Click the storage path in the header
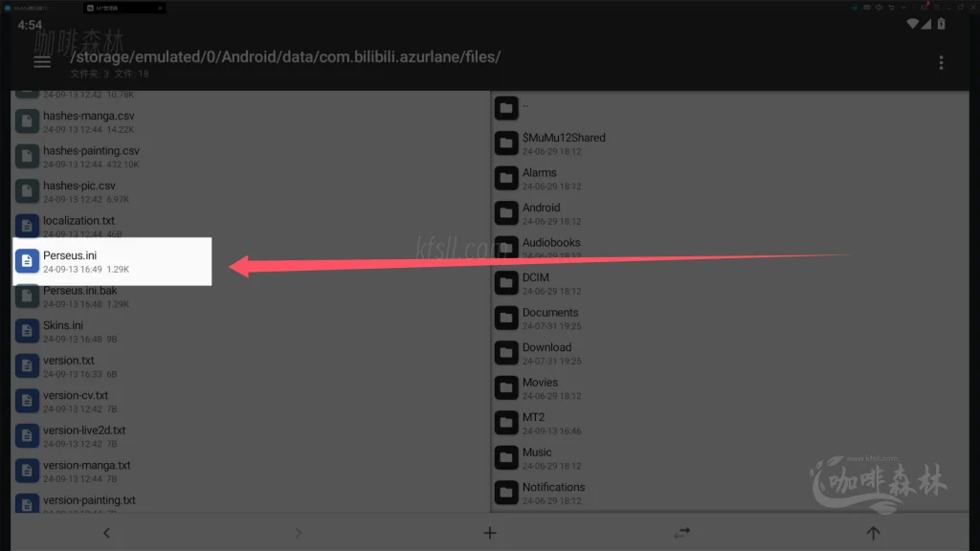Image resolution: width=980 pixels, height=551 pixels. [x=285, y=56]
